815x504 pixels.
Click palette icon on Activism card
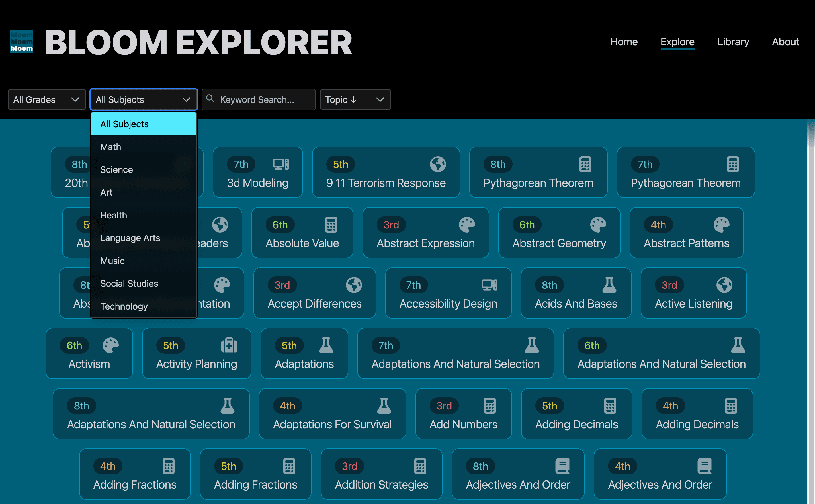pyautogui.click(x=111, y=345)
